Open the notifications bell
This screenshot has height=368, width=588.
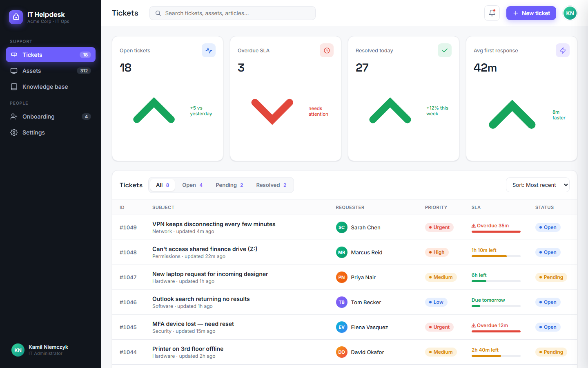click(x=492, y=13)
